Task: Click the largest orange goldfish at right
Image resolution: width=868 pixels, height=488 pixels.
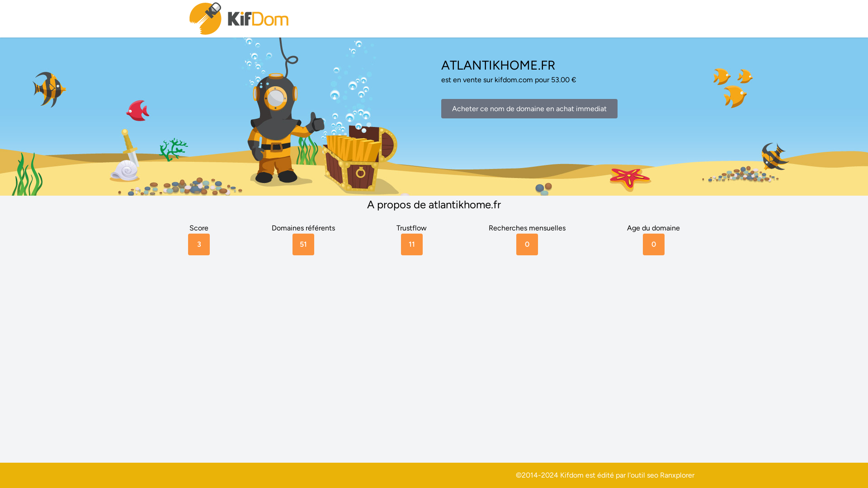Action: click(x=735, y=96)
